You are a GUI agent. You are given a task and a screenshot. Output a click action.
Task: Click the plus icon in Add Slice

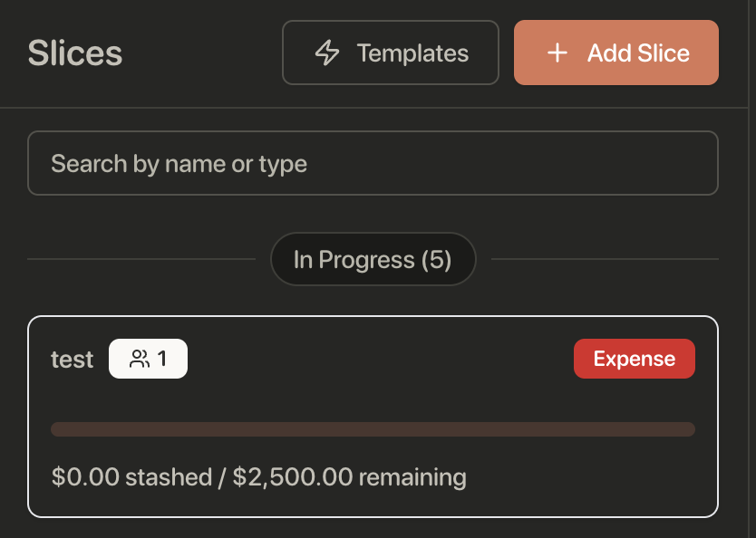point(557,53)
